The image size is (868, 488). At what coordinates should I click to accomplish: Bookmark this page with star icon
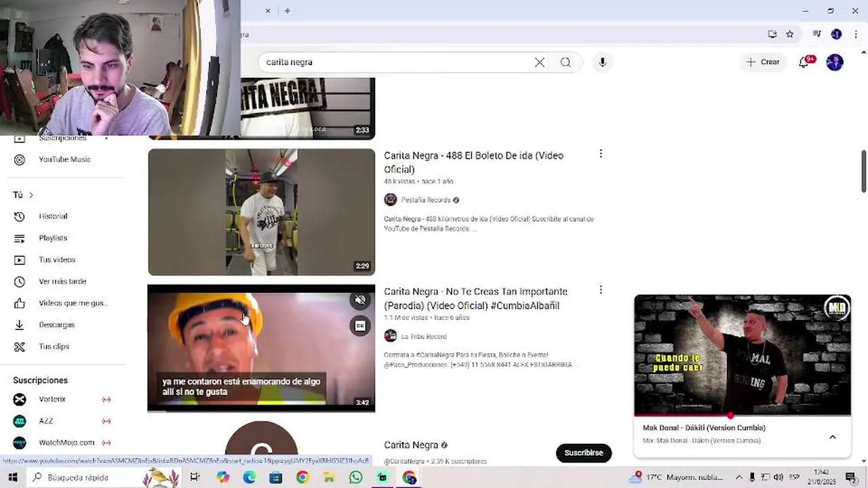click(790, 35)
